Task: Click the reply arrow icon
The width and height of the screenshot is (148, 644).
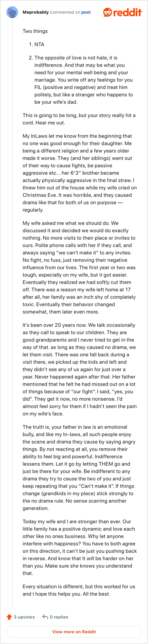Action: pyautogui.click(x=45, y=617)
